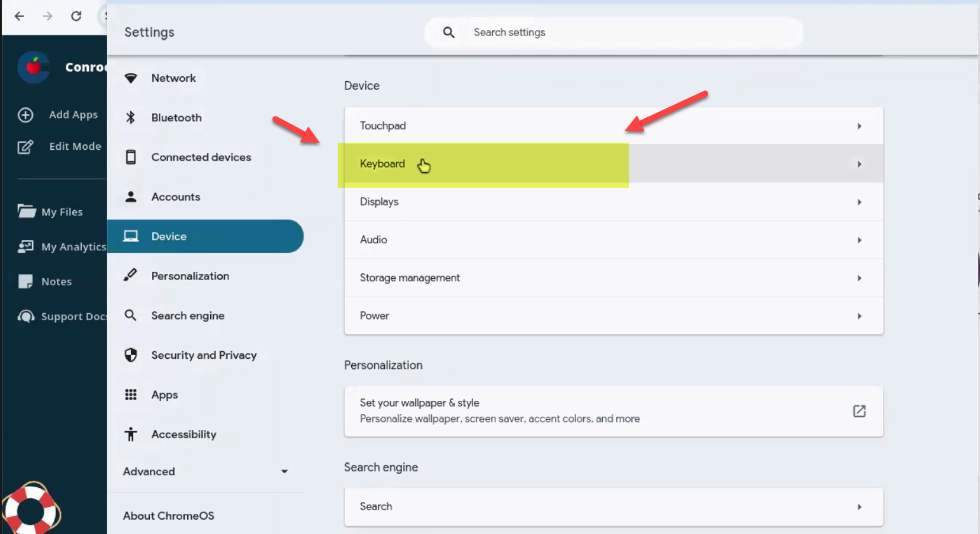Open About ChromeOS link

[x=169, y=516]
